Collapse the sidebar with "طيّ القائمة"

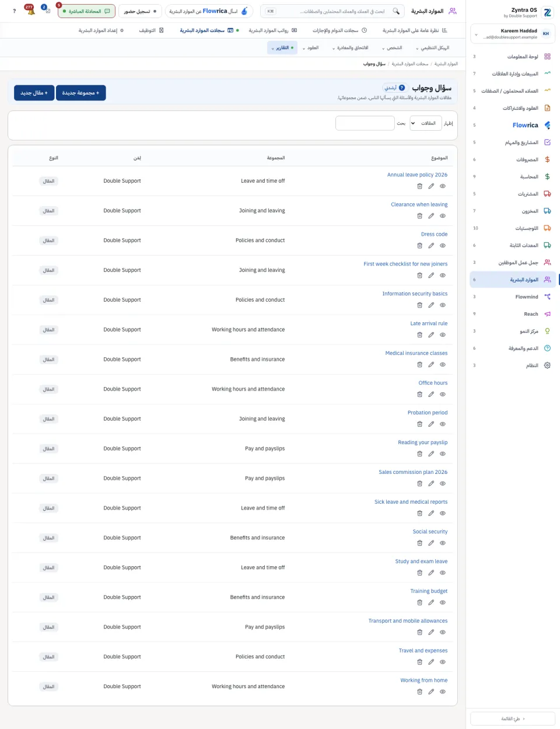pyautogui.click(x=513, y=719)
